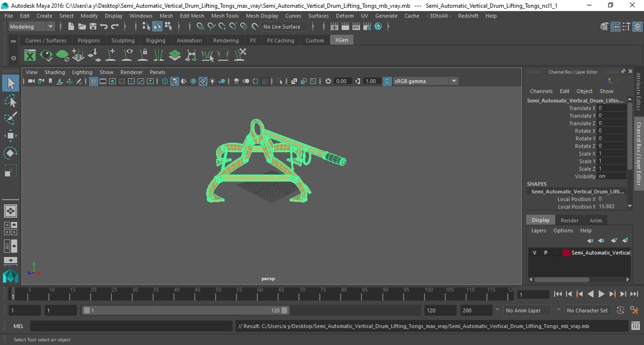Switch to the Polygons shelf tab

point(89,40)
